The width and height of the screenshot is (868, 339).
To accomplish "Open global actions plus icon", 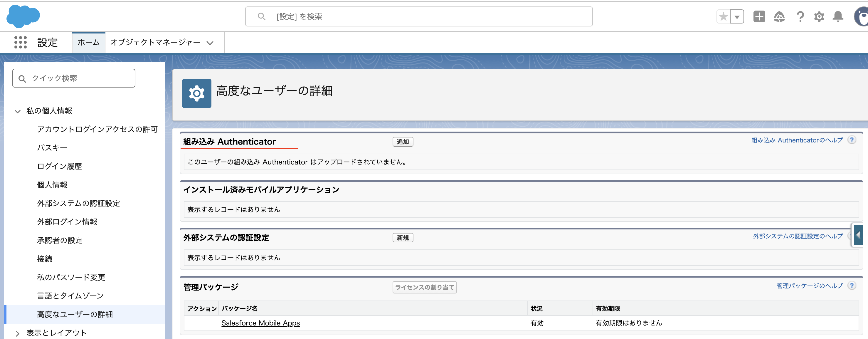I will click(x=759, y=16).
